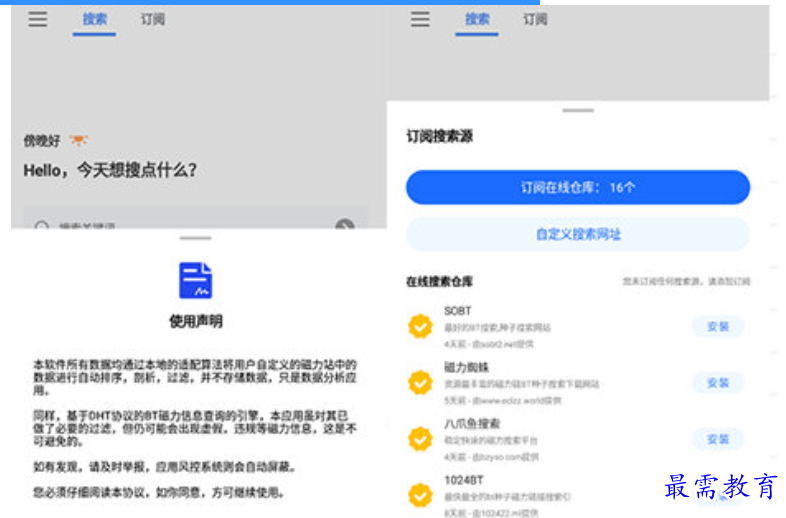
Task: Click the 傍晚好 greeting text
Action: click(x=42, y=141)
